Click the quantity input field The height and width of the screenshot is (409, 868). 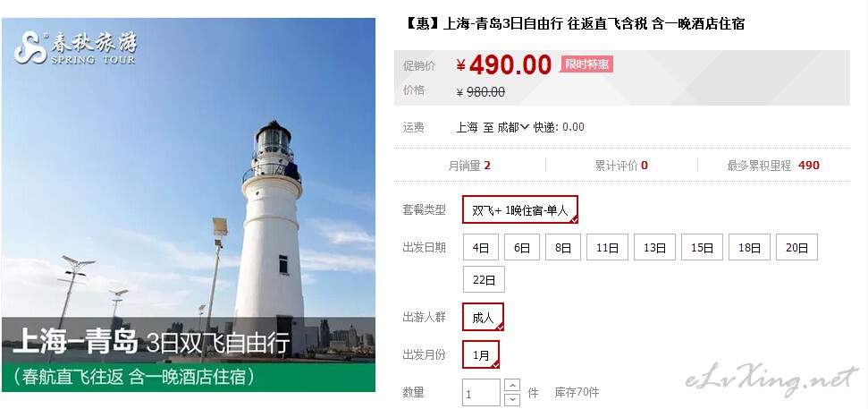(x=481, y=392)
